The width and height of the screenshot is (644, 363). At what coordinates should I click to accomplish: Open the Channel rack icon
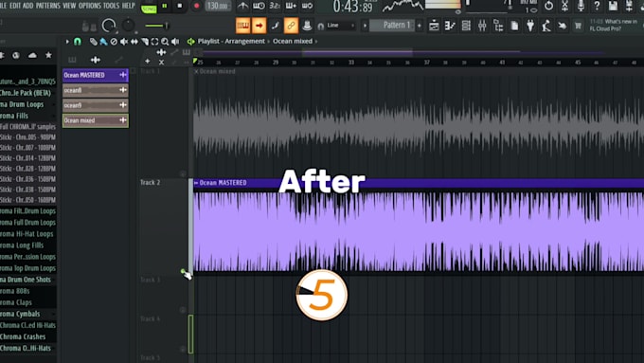466,26
